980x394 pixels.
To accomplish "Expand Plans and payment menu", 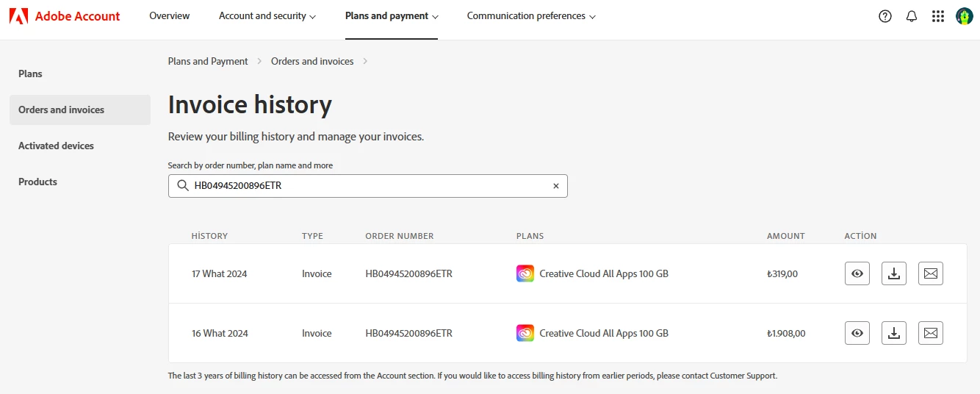I will coord(392,16).
